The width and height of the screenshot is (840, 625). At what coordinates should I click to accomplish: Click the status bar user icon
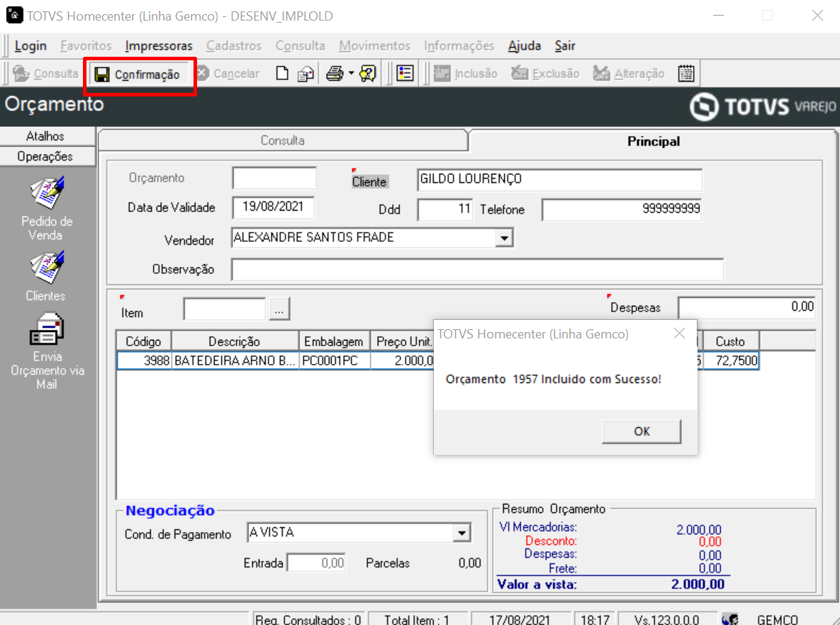[729, 619]
